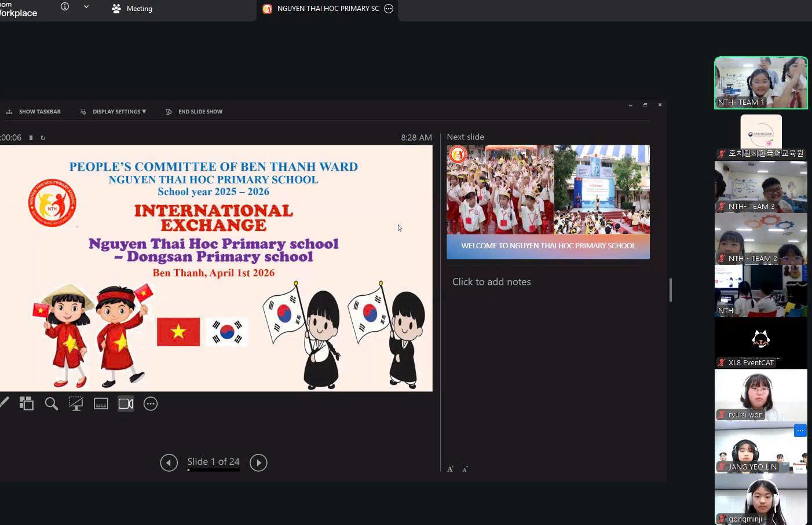Open the See all slides grid
812x525 pixels.
pyautogui.click(x=26, y=403)
